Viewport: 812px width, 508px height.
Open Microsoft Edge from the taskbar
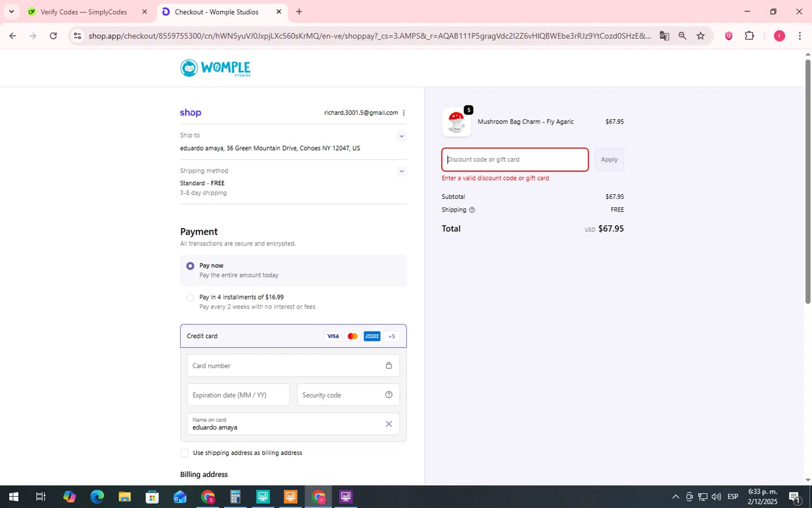pos(97,497)
